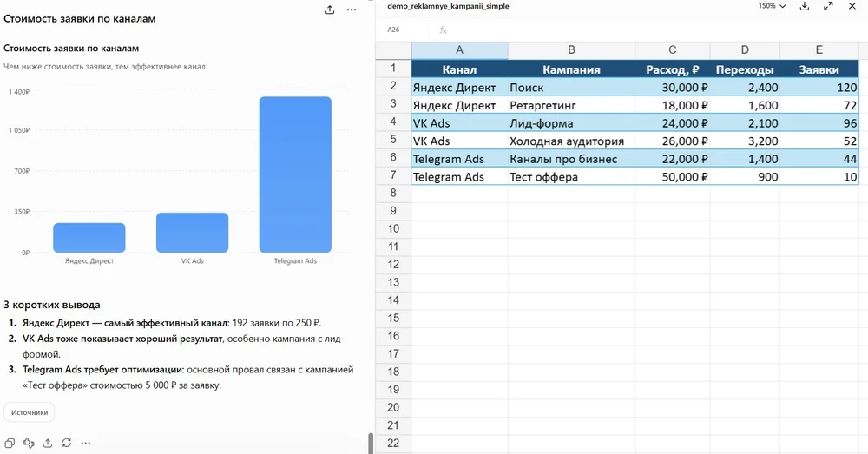
Task: Select the 3,200 clicks cell
Action: pyautogui.click(x=745, y=141)
